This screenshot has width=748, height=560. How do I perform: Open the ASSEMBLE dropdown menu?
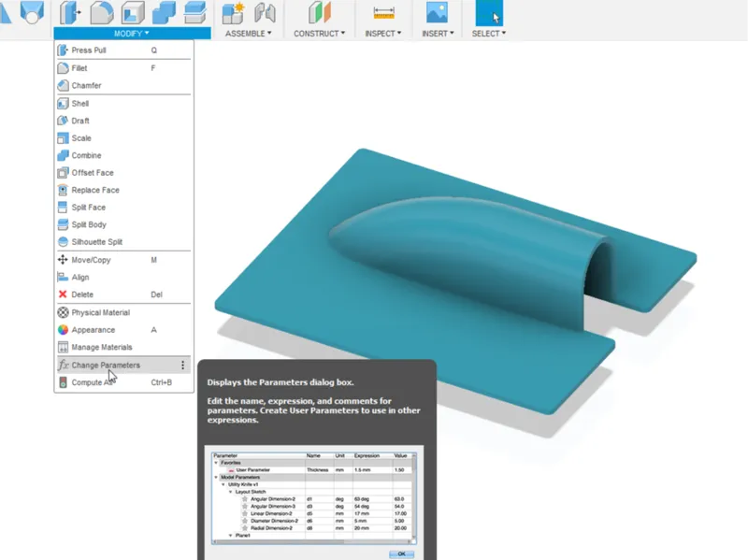pos(248,34)
